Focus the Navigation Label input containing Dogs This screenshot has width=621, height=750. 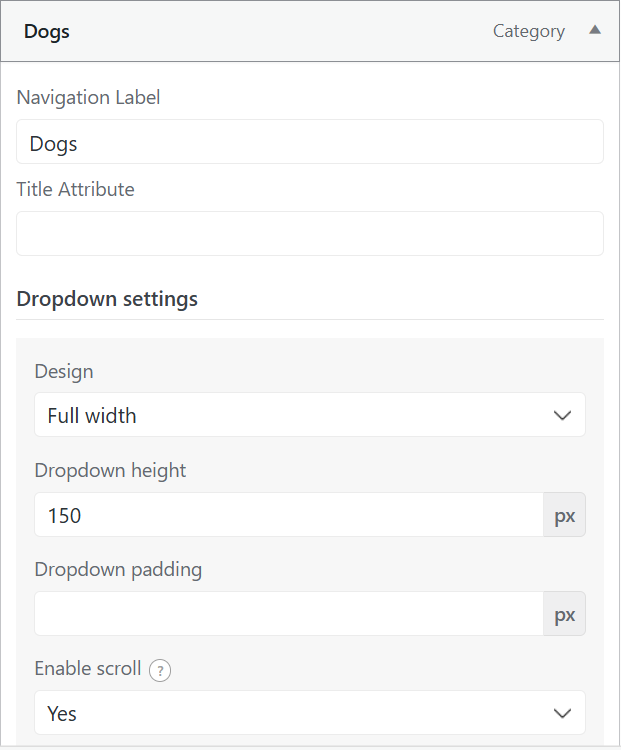click(x=310, y=142)
